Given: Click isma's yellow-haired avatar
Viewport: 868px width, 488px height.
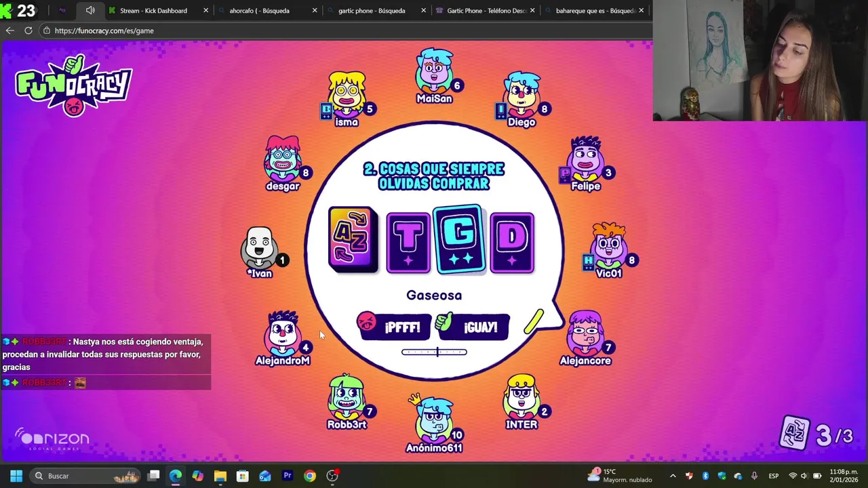Looking at the screenshot, I should pyautogui.click(x=347, y=94).
